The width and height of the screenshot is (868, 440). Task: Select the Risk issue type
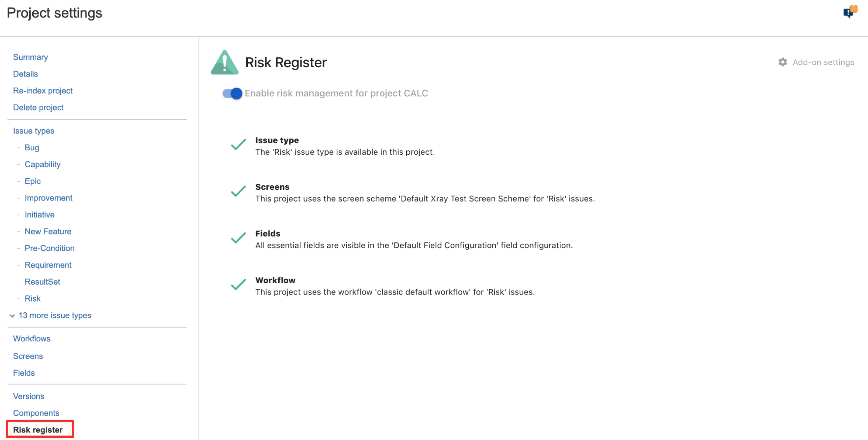[x=33, y=299]
